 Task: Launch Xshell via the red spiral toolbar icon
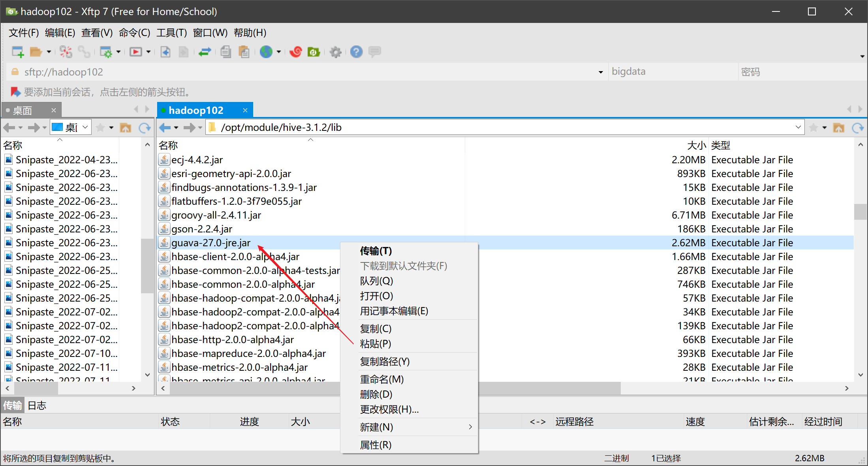295,52
